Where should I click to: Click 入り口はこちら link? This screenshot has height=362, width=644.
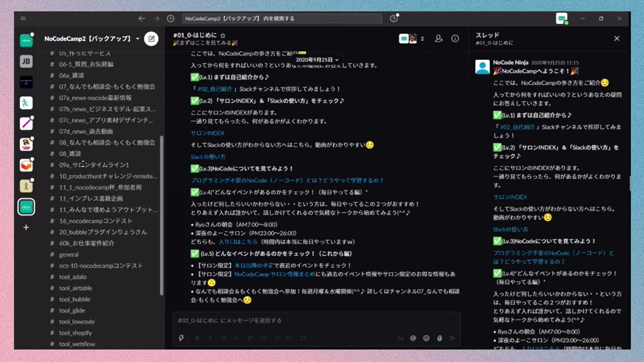[x=238, y=242]
